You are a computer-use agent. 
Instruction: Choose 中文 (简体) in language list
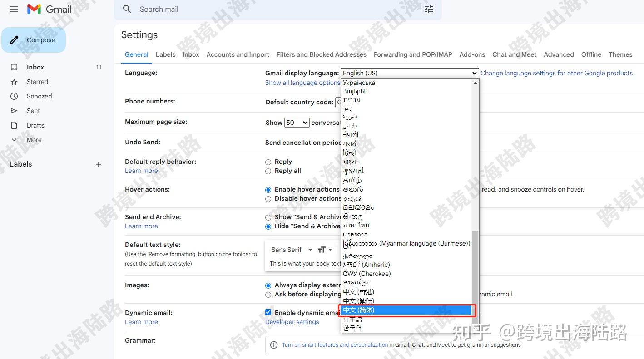click(407, 310)
